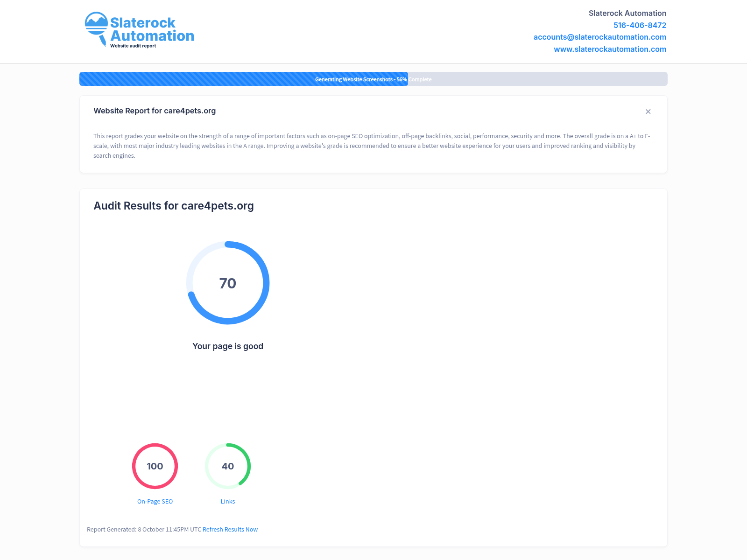
Task: Call the 516-406-8472 phone link
Action: click(640, 25)
